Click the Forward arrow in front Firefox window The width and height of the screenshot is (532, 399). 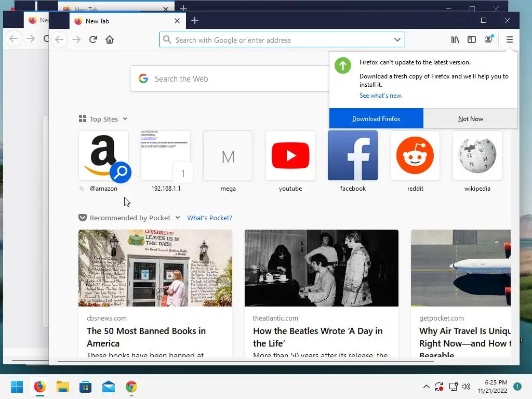(76, 39)
